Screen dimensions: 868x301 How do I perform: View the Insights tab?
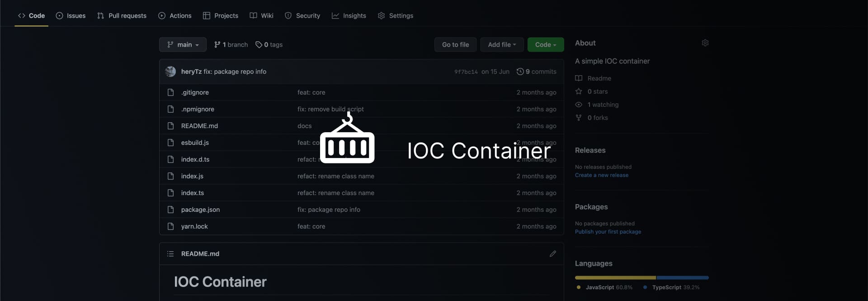pos(349,15)
